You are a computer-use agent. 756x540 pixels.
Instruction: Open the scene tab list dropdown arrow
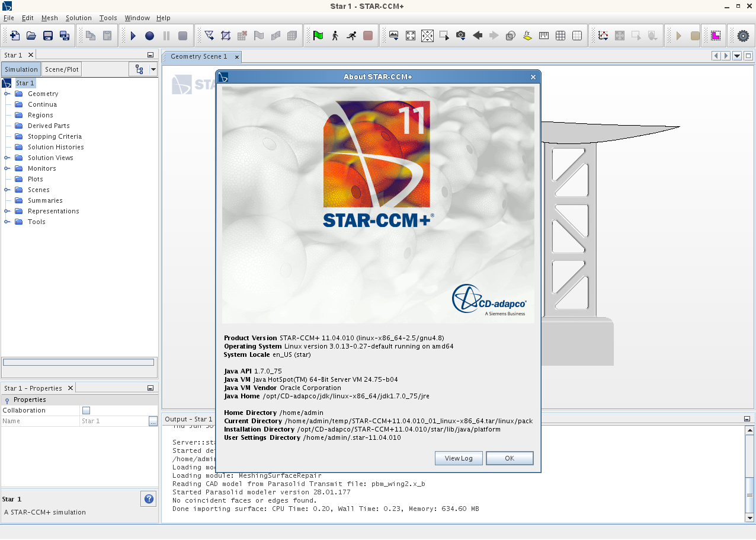tap(737, 56)
